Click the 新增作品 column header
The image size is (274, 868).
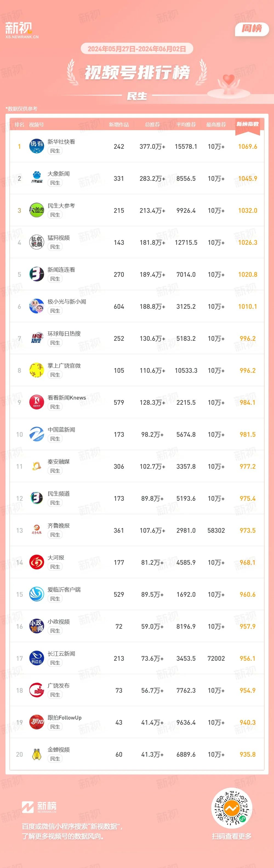tap(119, 125)
